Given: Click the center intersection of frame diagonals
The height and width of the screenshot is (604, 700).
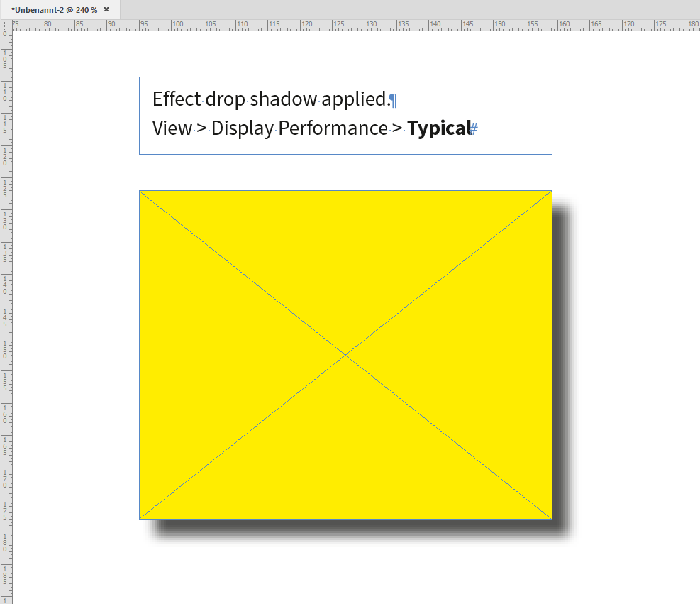Looking at the screenshot, I should click(x=345, y=354).
